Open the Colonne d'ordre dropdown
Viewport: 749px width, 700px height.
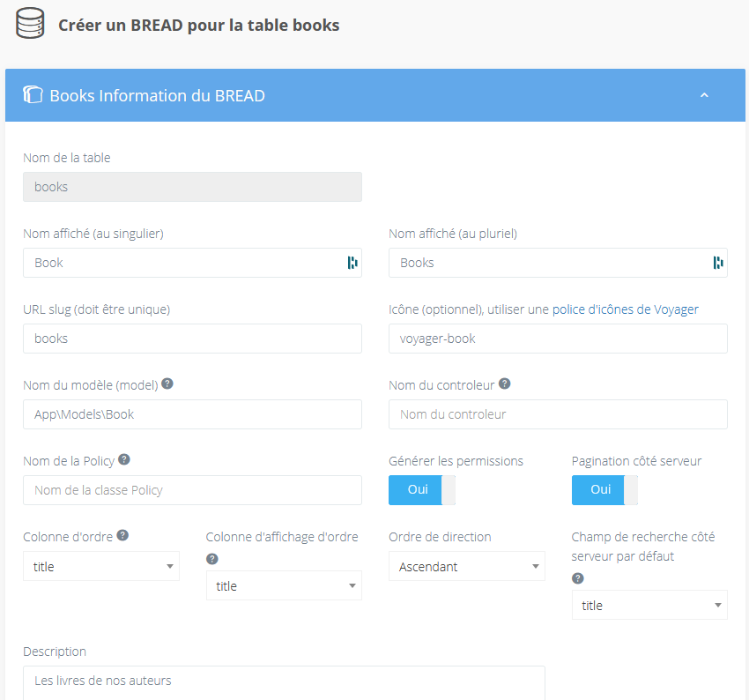coord(101,566)
